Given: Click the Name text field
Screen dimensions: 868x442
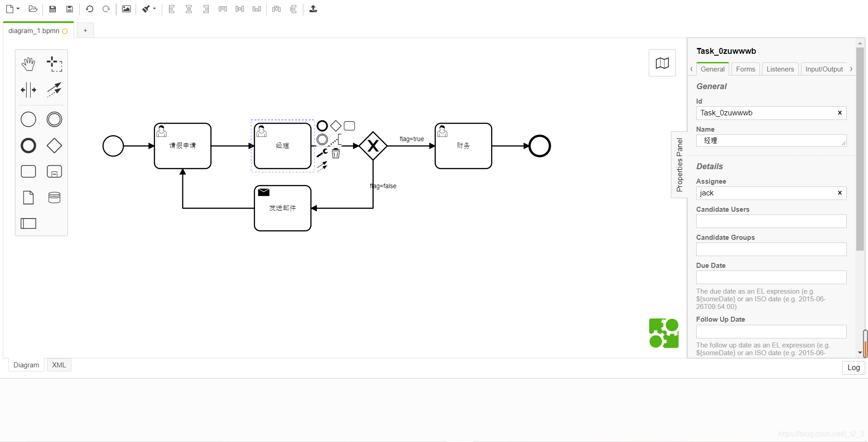Looking at the screenshot, I should [x=771, y=141].
